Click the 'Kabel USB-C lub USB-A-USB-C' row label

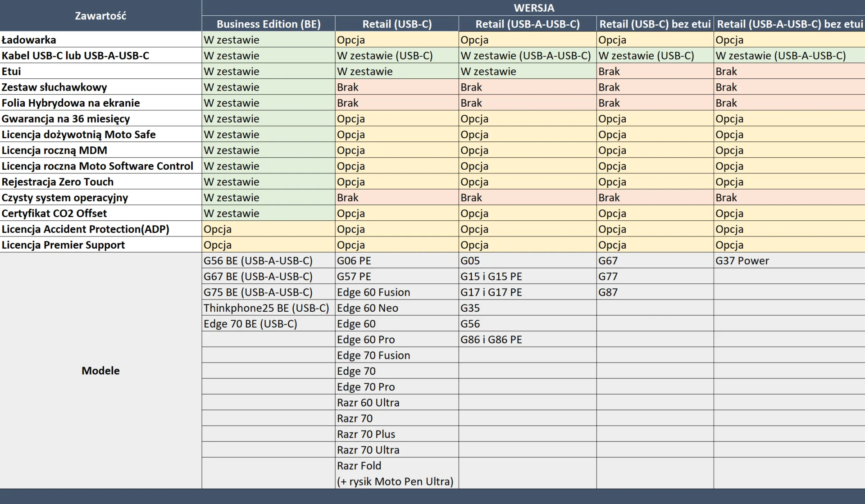click(100, 55)
